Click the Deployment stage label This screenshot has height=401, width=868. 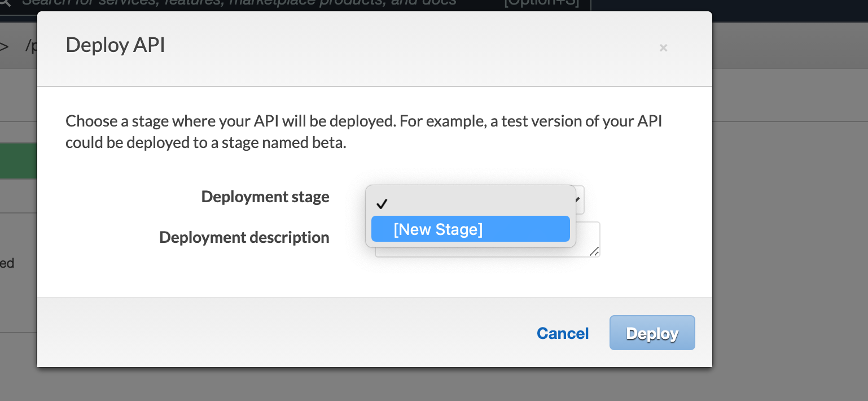click(x=265, y=197)
